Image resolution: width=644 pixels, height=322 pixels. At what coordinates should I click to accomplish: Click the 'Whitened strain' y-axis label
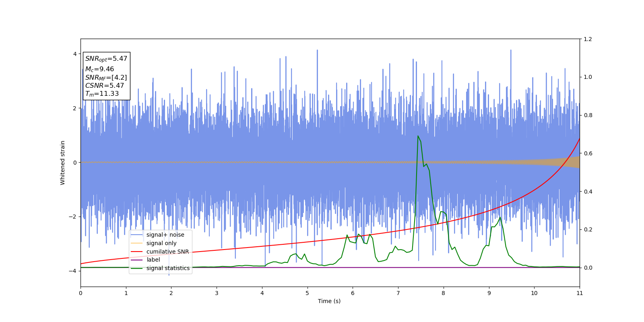coord(63,163)
